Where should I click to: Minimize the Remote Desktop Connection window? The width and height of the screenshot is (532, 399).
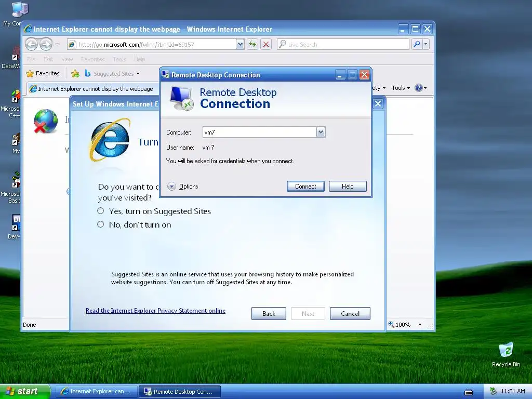[x=340, y=75]
